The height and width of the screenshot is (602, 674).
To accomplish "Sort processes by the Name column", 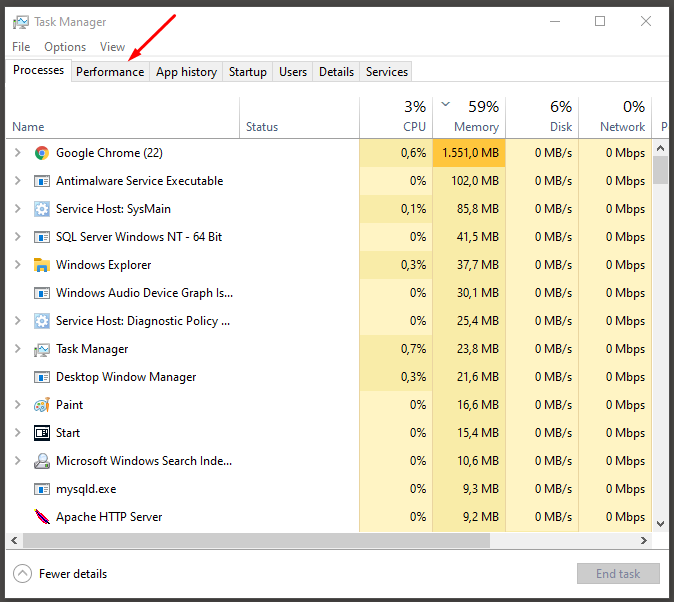I will [123, 118].
